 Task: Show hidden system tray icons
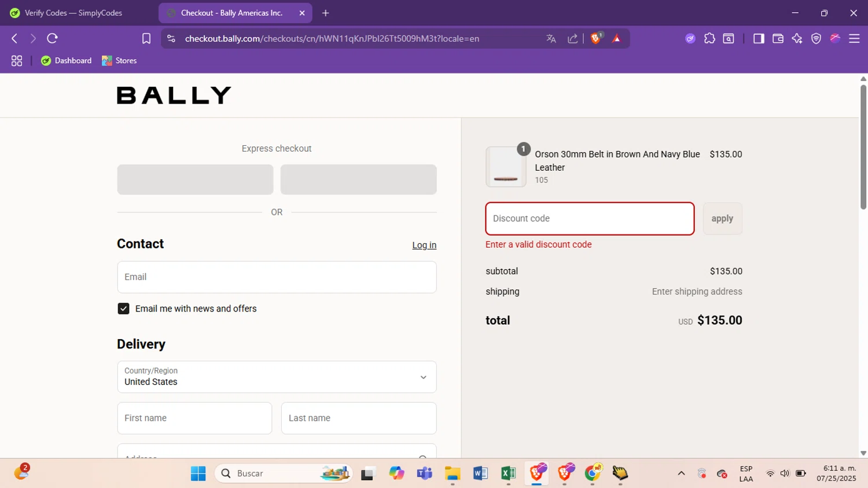(x=681, y=474)
